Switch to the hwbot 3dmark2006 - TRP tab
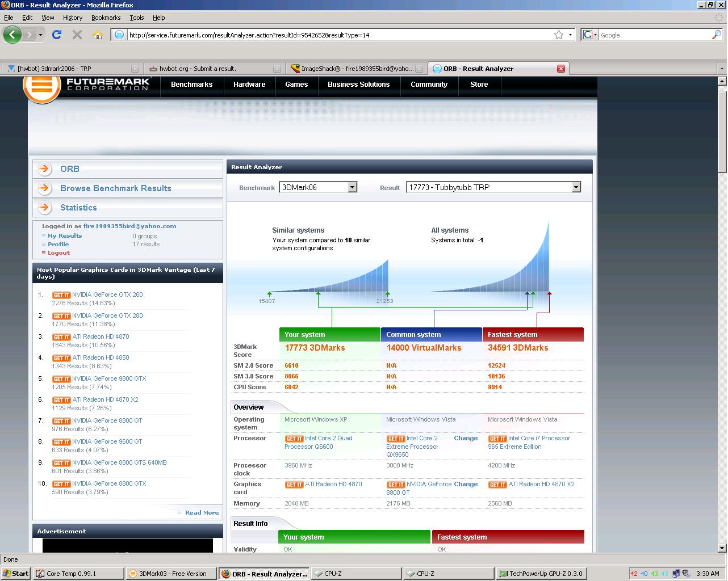Viewport: 728px width, 581px height. point(72,69)
